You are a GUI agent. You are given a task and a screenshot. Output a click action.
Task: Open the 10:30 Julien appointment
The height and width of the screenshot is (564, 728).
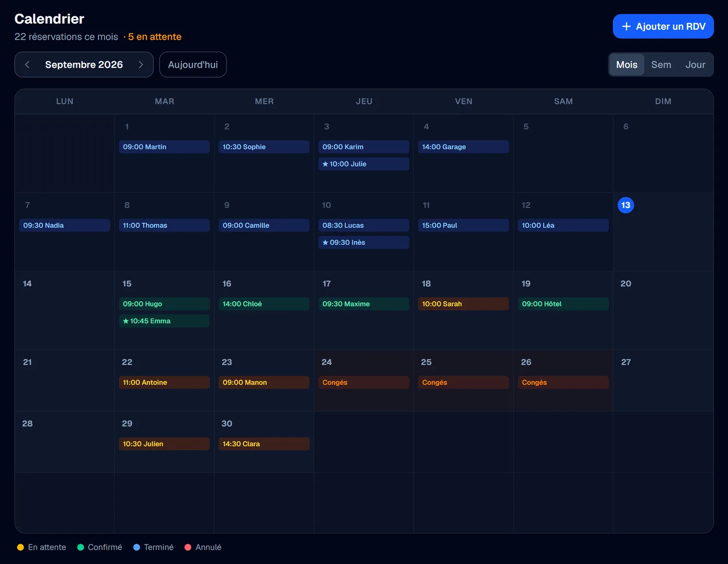click(x=164, y=444)
